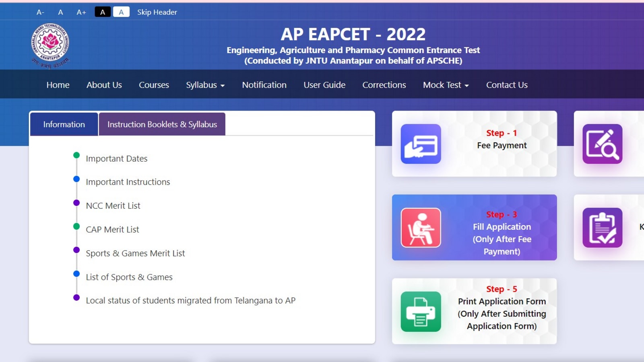
Task: Switch to Instruction Booklets & Syllabus tab
Action: [162, 124]
